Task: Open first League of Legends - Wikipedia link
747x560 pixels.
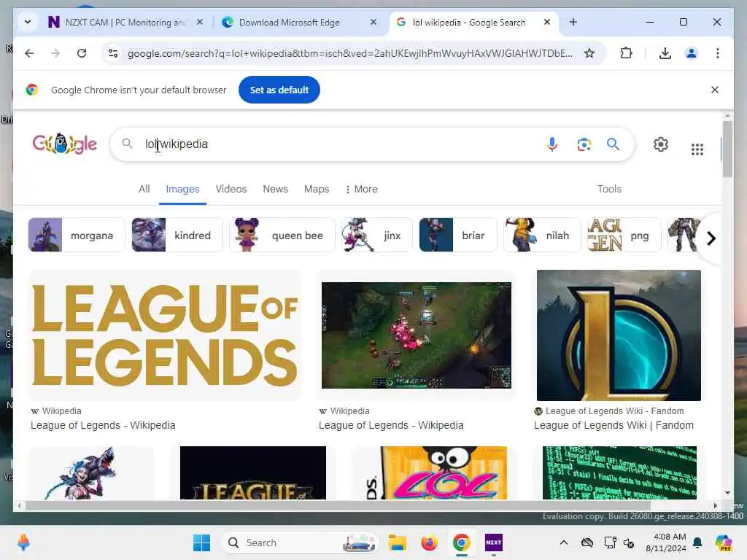Action: 103,425
